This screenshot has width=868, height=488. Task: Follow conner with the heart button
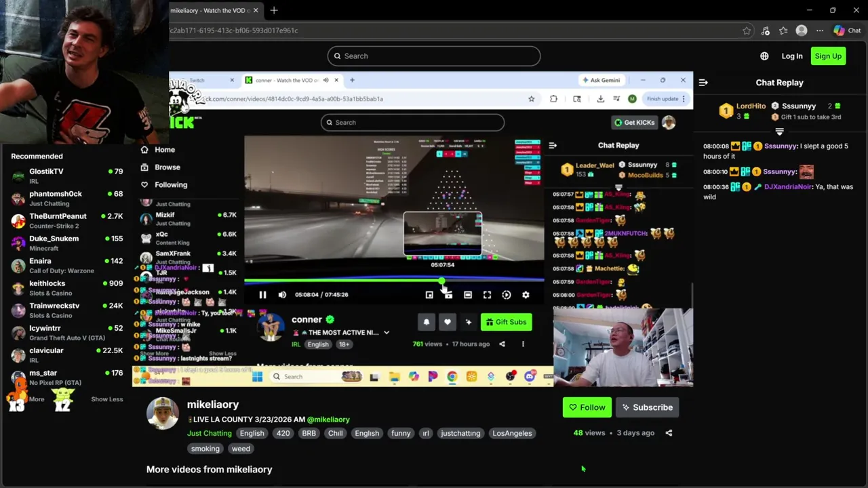pos(447,322)
